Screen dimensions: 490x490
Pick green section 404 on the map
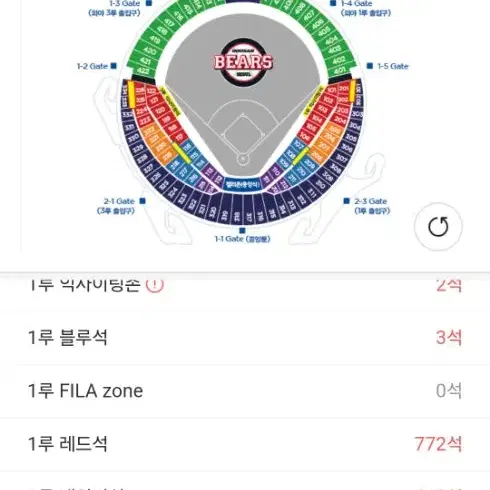(331, 40)
